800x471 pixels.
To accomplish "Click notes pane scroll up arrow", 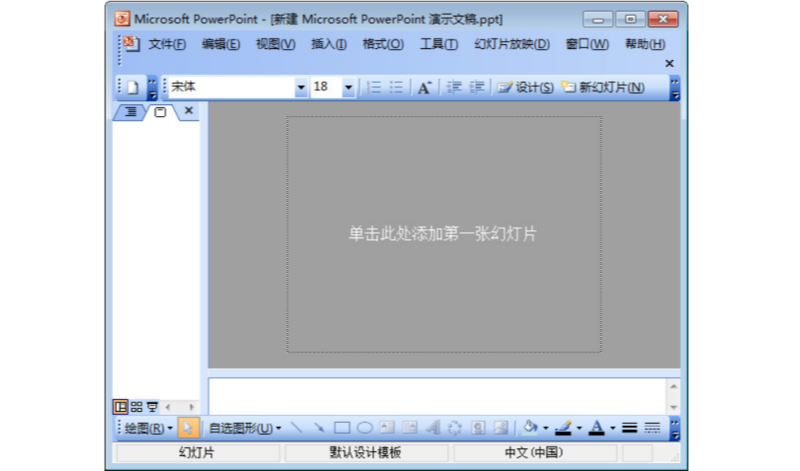I will coord(673,386).
